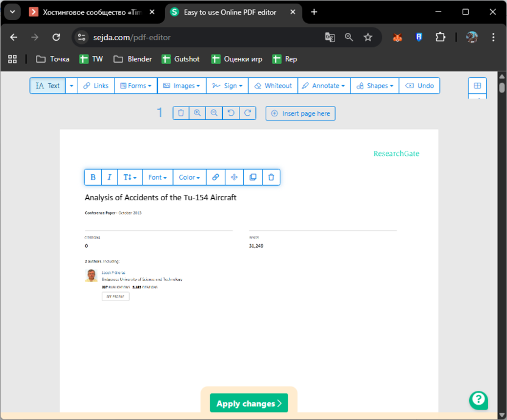Open a new browser tab
The width and height of the screenshot is (507, 420).
pyautogui.click(x=314, y=12)
